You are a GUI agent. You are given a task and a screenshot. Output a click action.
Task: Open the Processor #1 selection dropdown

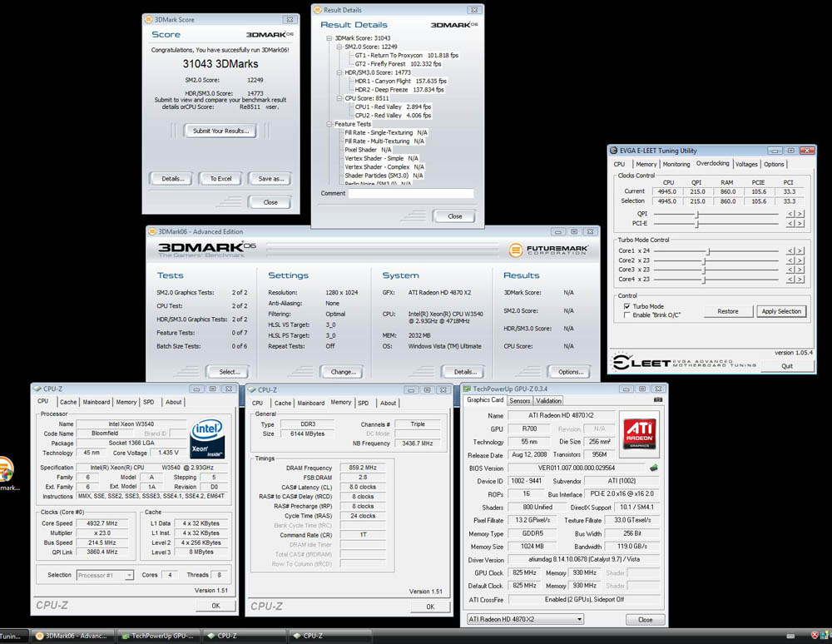point(129,575)
